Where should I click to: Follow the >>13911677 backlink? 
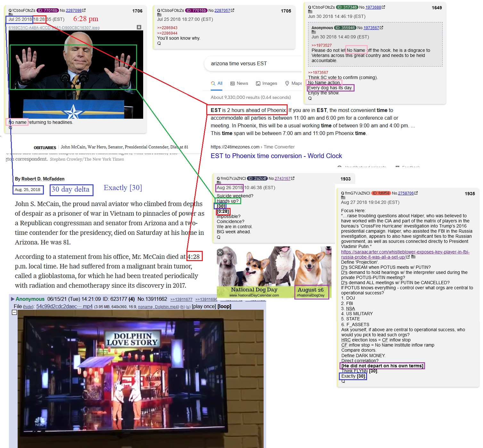pos(181,300)
